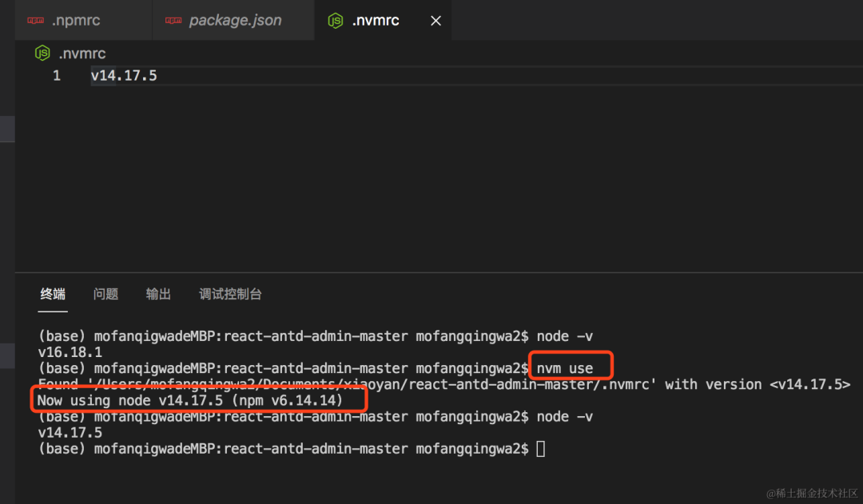Click the final v14.17.5 terminal output
Image resolution: width=863 pixels, height=504 pixels.
(70, 432)
